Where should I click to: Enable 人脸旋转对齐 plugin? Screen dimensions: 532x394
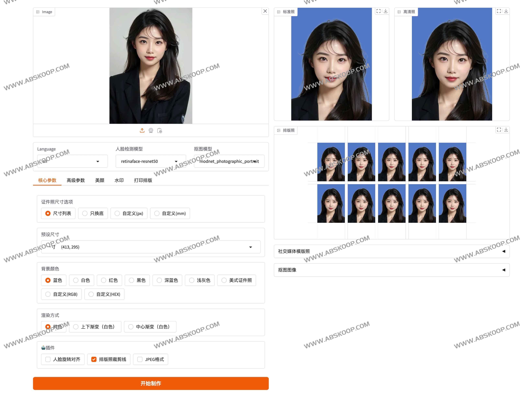(x=48, y=359)
